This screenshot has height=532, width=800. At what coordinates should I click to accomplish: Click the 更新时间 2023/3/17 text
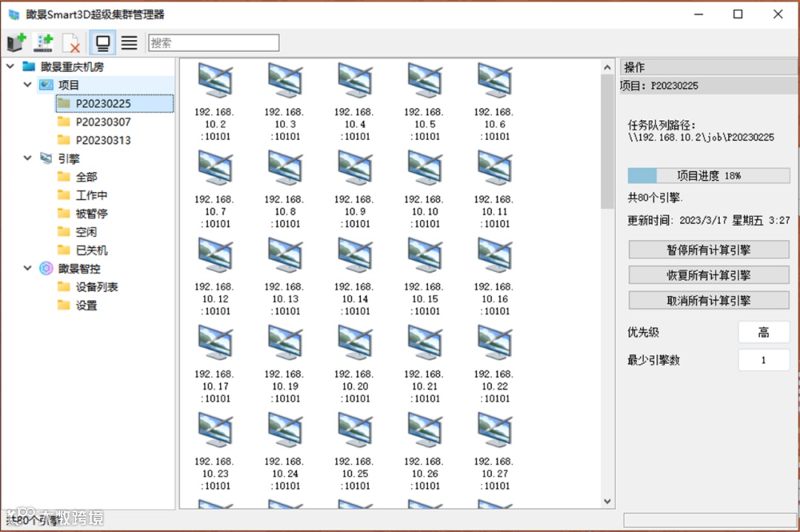tap(709, 221)
